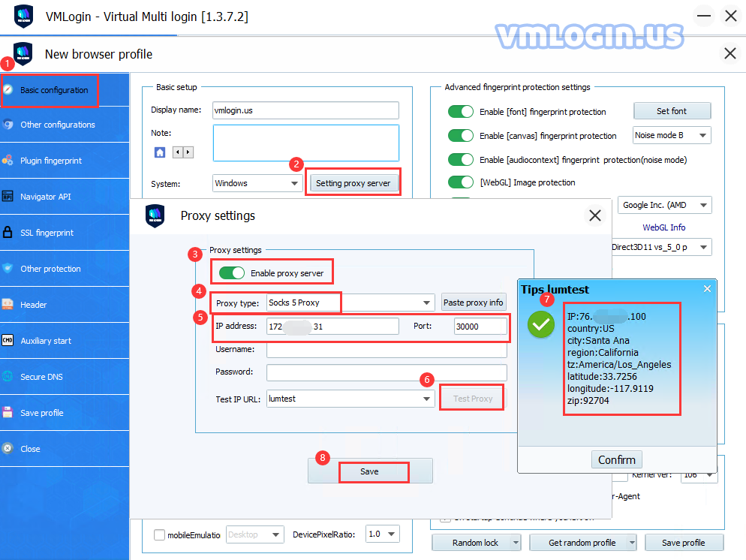Open the DevicePixelRatio 1.0 dropdown

click(382, 534)
